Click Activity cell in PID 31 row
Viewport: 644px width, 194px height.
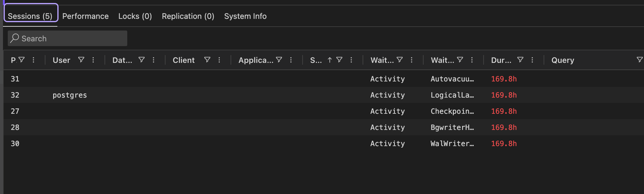tap(387, 79)
